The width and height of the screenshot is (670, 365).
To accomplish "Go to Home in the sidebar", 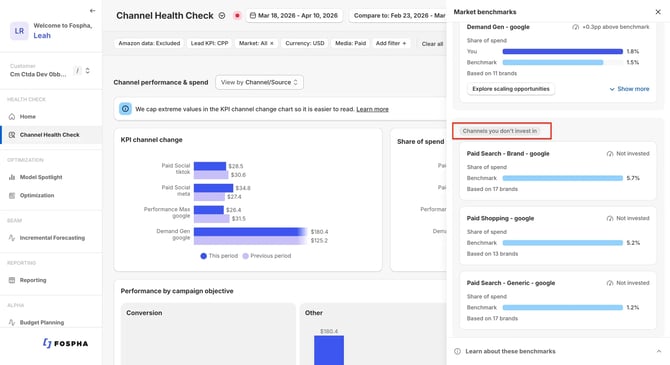I will [28, 116].
